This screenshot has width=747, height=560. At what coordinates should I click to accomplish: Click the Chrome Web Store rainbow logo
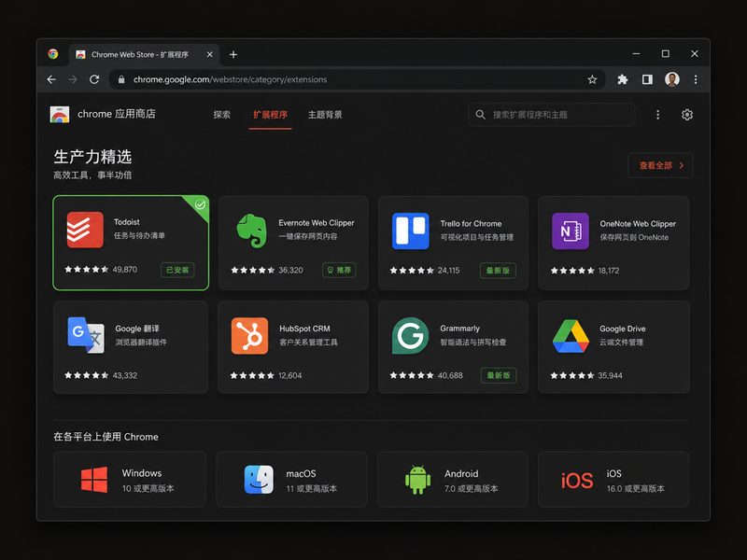60,114
